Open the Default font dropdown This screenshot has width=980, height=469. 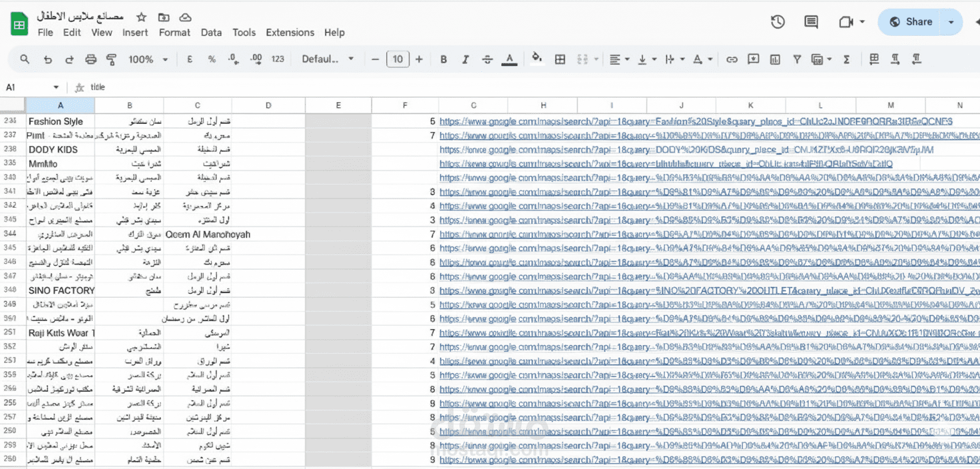[x=328, y=59]
